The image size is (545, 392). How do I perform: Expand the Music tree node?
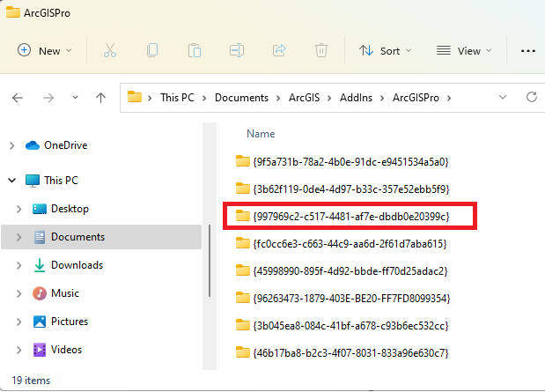coord(18,293)
